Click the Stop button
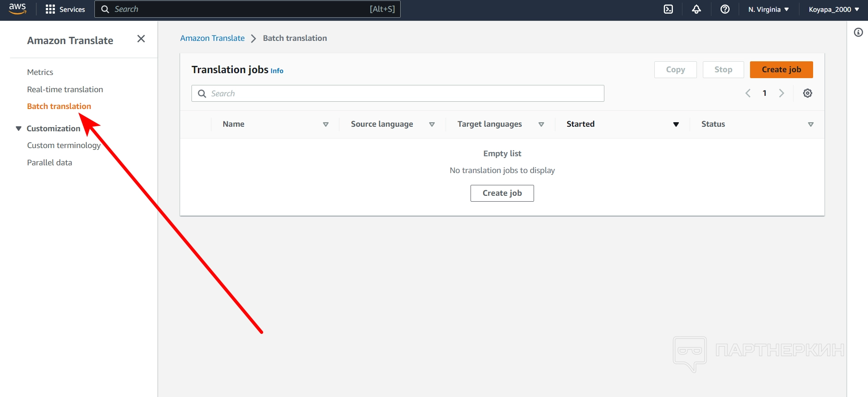Screen dimensions: 868x397 [723, 69]
